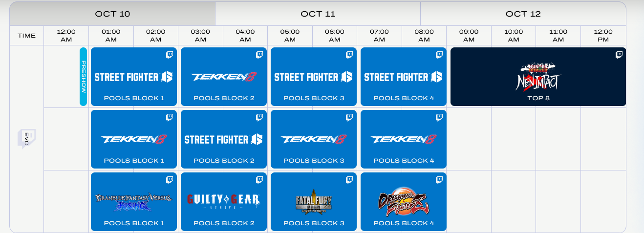Switch to the OCT 12 tab
Image resolution: width=644 pixels, height=233 pixels.
tap(523, 14)
